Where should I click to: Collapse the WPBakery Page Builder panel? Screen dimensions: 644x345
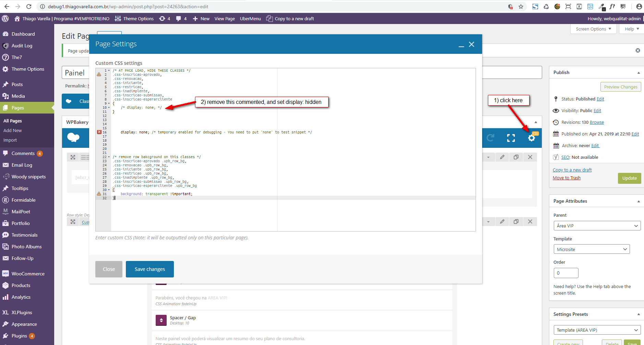coord(536,122)
